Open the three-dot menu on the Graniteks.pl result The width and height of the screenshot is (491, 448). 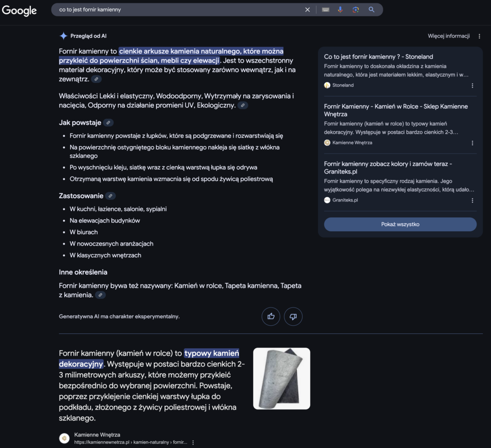(x=472, y=200)
